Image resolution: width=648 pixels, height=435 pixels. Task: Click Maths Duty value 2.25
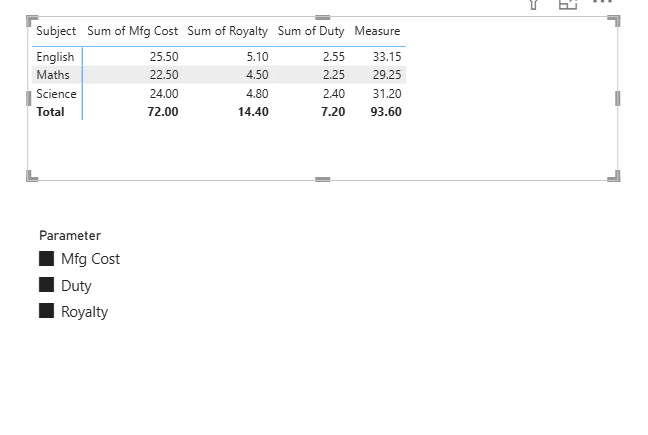(334, 75)
